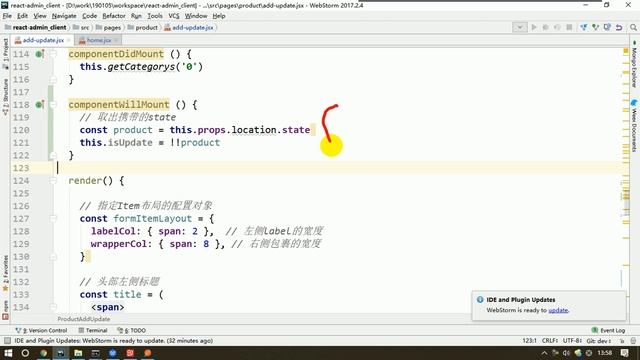Click the read-only lock icon in status bar
This screenshot has width=640, height=360.
(622, 341)
